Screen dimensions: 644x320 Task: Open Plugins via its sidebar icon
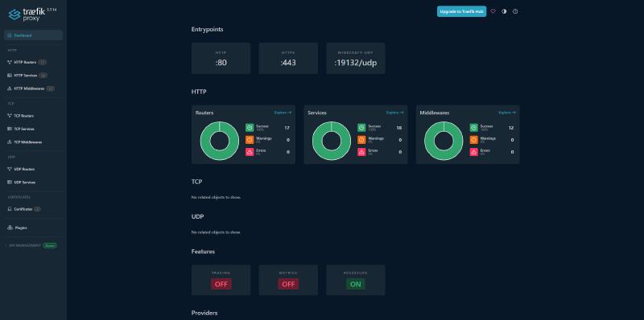tap(10, 228)
